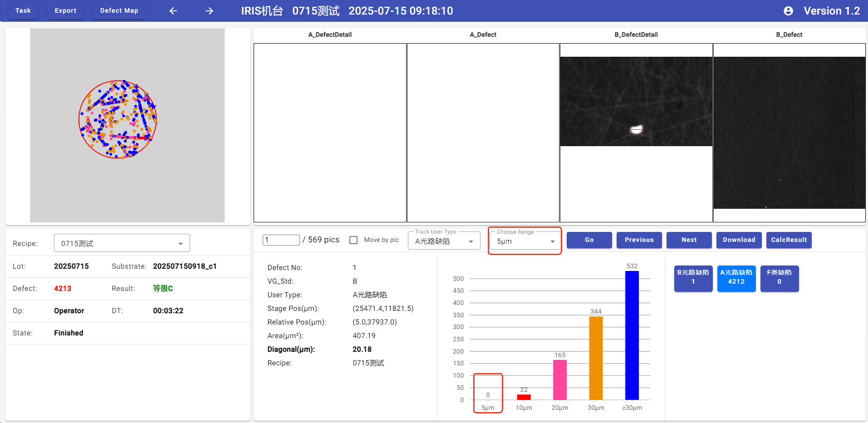Click the Next button
The image size is (868, 423).
tap(689, 240)
